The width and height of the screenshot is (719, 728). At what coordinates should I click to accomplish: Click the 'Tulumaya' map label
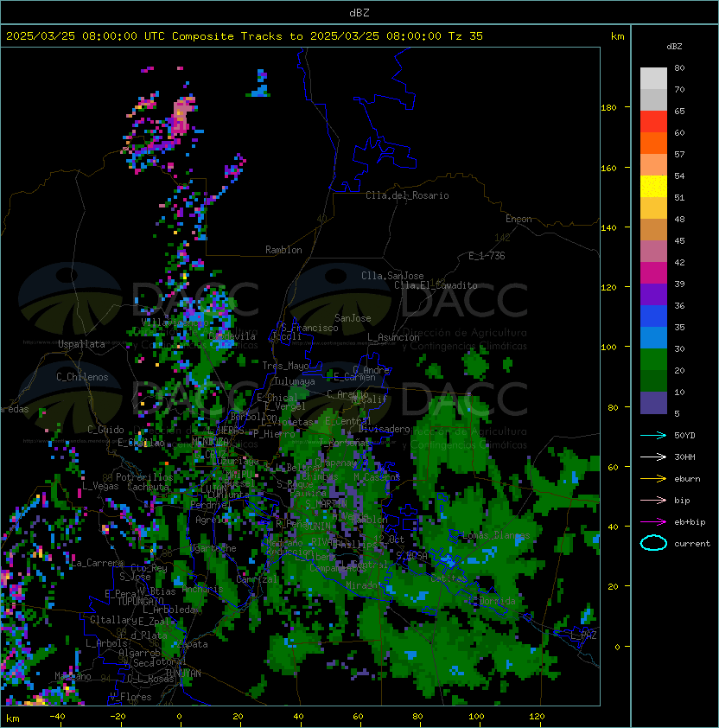pyautogui.click(x=295, y=381)
